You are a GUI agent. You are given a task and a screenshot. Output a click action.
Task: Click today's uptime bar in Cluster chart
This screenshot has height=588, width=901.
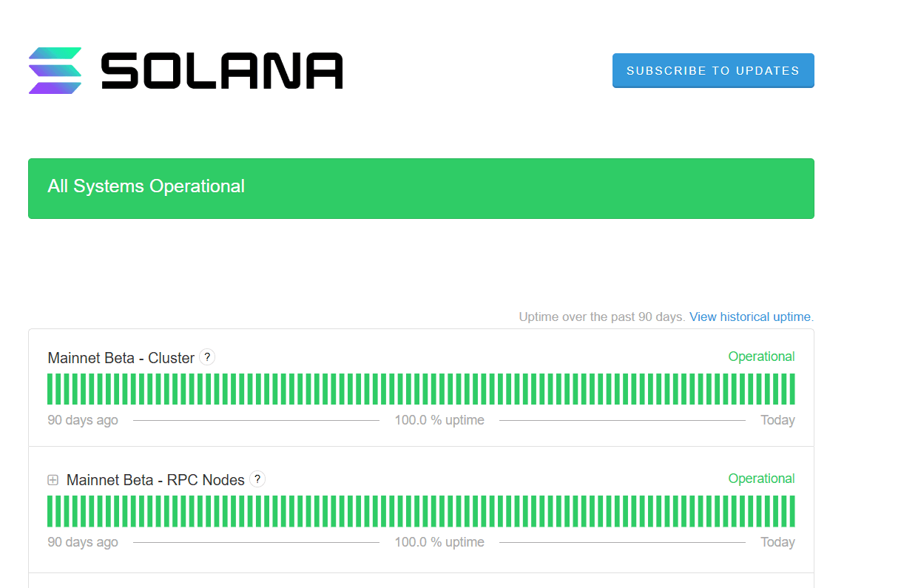792,389
